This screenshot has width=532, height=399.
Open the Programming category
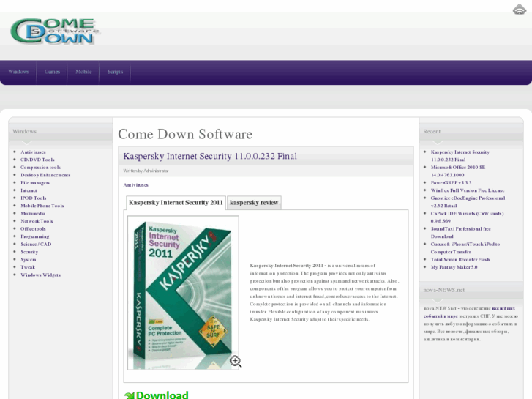(34, 236)
